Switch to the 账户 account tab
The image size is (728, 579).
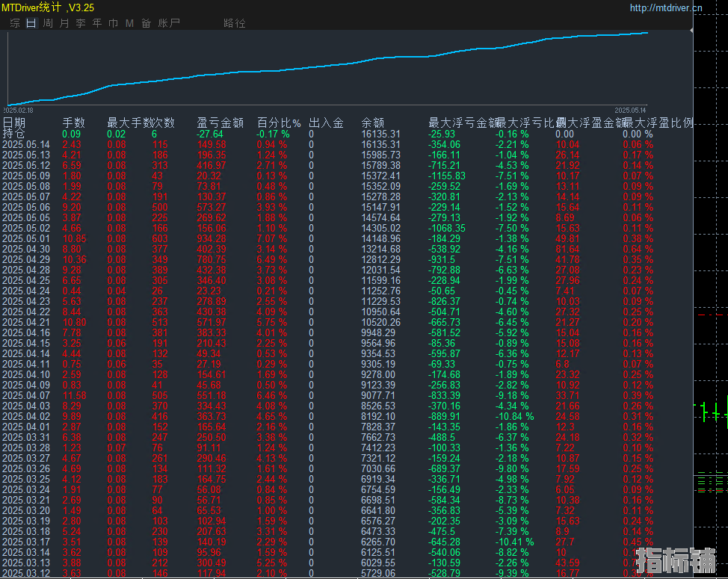pos(168,22)
